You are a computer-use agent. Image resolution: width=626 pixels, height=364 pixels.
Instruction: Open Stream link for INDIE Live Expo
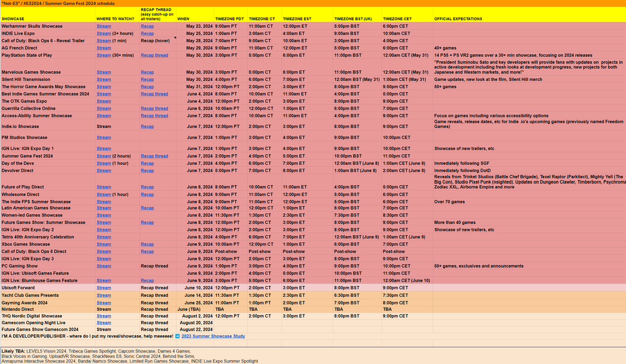tap(104, 33)
